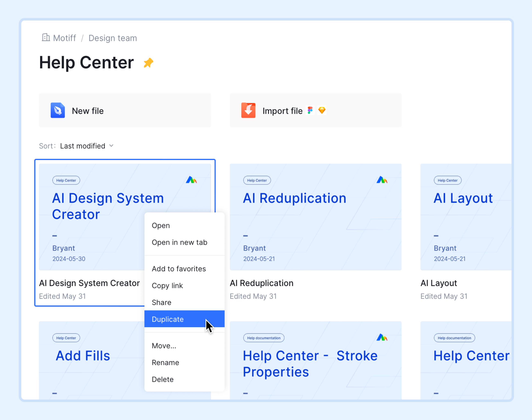Click the AI Design System Creator file name
This screenshot has width=532, height=420.
click(89, 283)
